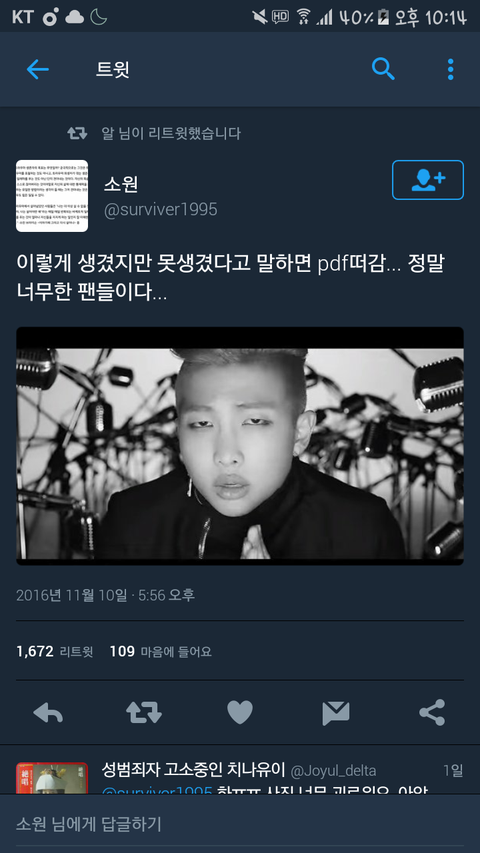Focus the 소원 님에게 답글하기 reply field
The height and width of the screenshot is (853, 480).
[240, 824]
